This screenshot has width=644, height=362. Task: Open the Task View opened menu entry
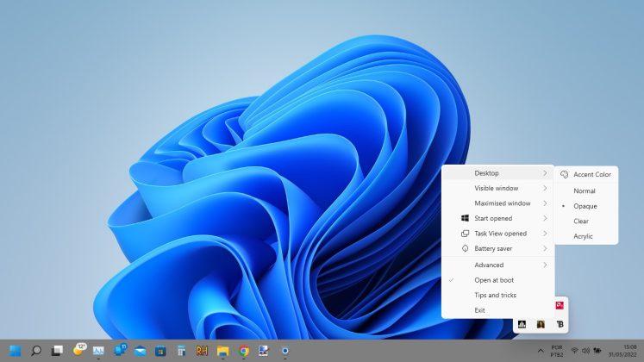(497, 234)
